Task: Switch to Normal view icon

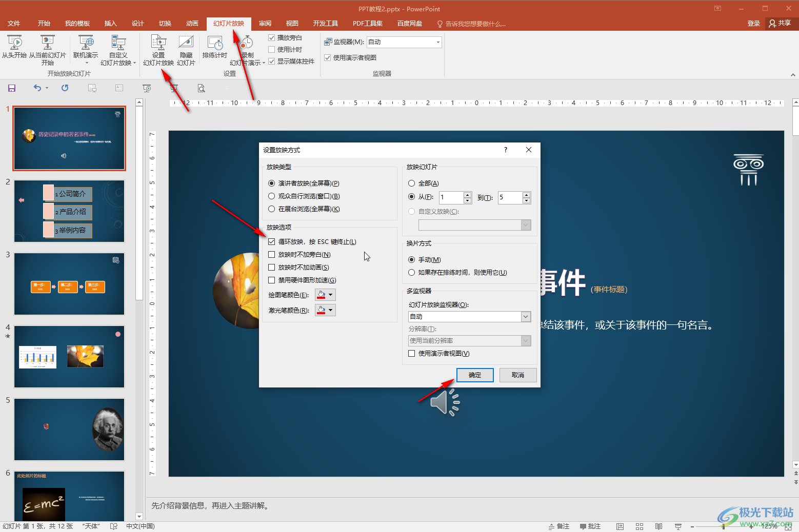Action: (x=620, y=526)
